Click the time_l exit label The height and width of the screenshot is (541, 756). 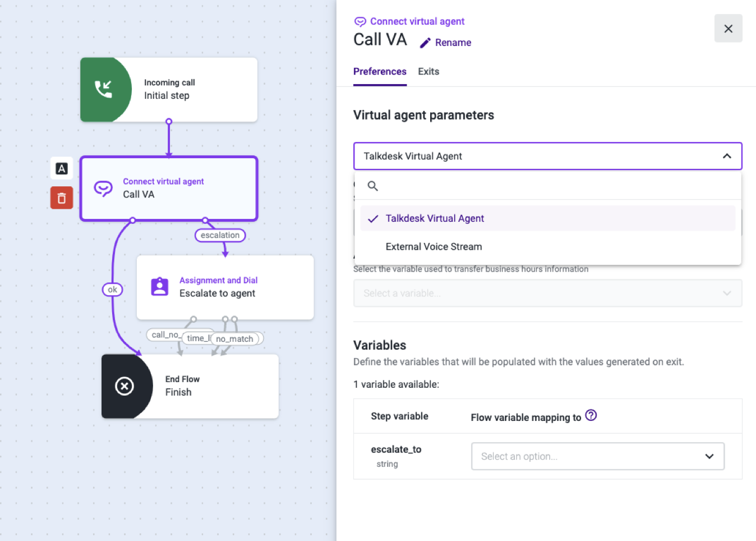click(x=196, y=338)
